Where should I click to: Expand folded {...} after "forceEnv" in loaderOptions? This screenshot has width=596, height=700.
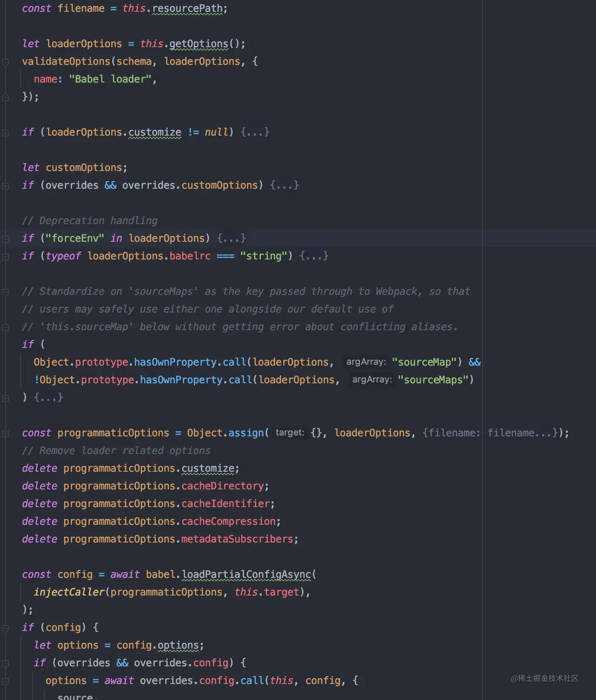(x=231, y=238)
